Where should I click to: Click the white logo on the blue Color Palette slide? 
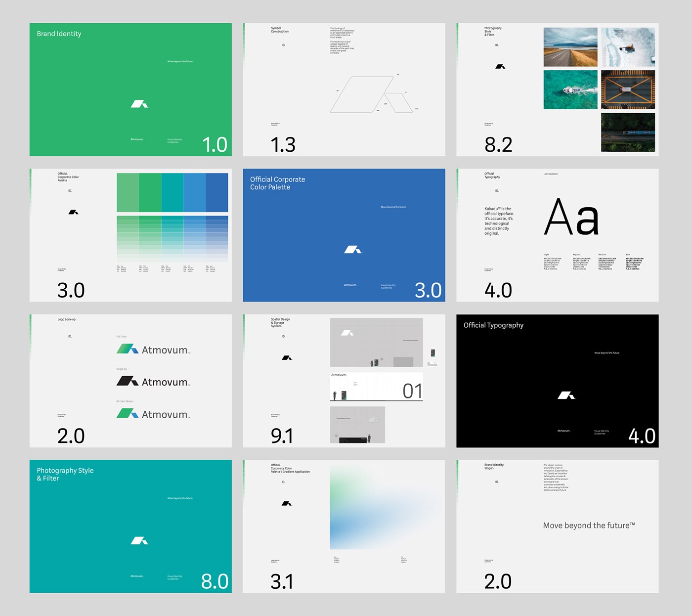(353, 250)
